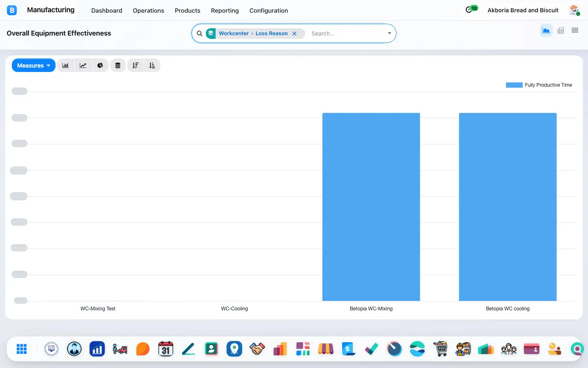This screenshot has height=368, width=588.
Task: Switch chart to bar chart mode
Action: (x=65, y=65)
